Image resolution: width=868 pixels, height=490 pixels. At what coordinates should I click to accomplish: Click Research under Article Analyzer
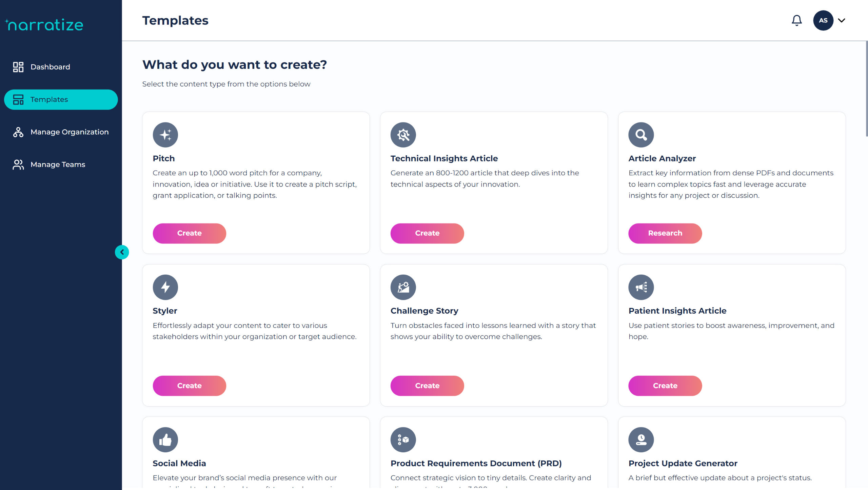(x=665, y=233)
